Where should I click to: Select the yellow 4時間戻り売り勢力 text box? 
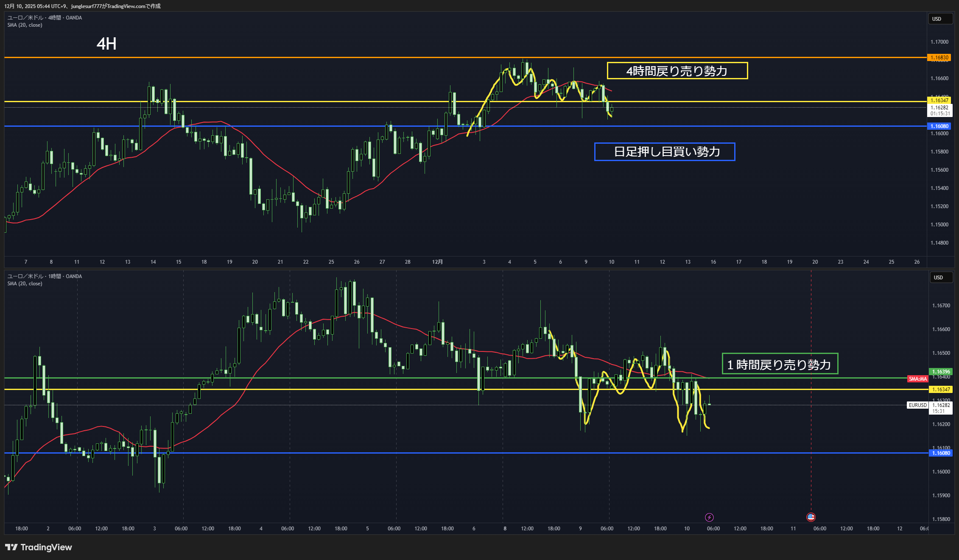[677, 71]
